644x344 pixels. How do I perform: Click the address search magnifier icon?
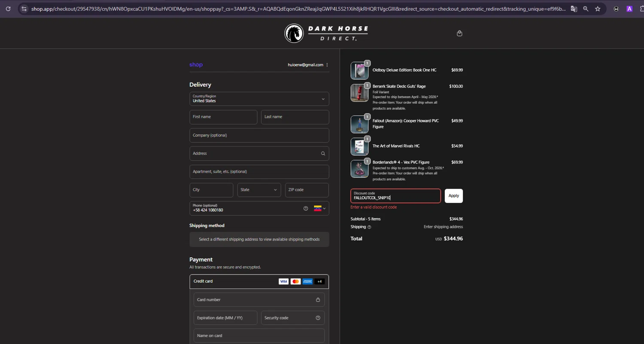(323, 153)
